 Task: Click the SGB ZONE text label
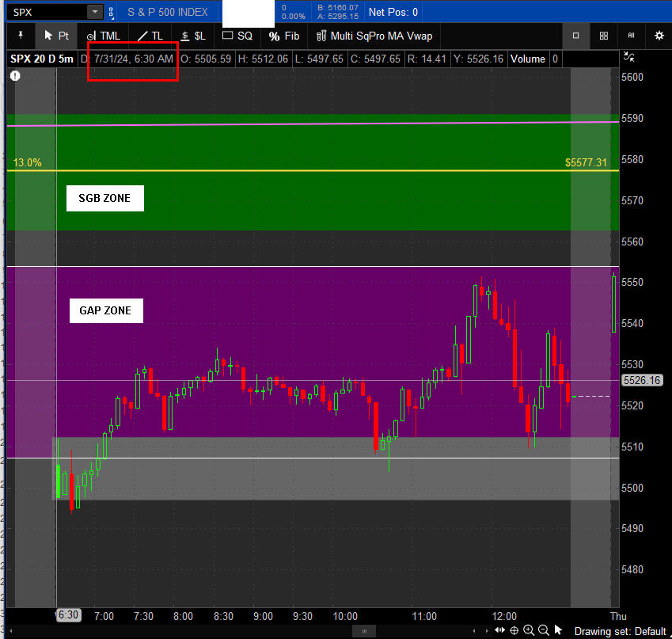(105, 198)
